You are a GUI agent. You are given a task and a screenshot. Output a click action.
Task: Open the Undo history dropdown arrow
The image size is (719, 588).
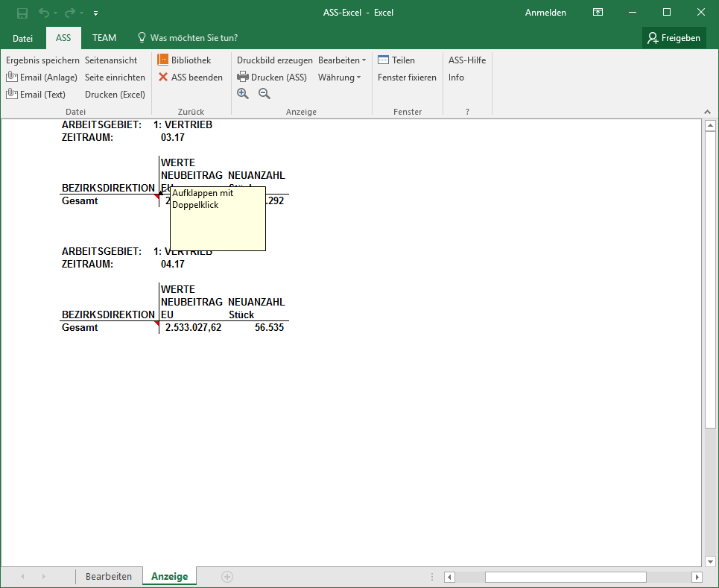click(x=55, y=13)
